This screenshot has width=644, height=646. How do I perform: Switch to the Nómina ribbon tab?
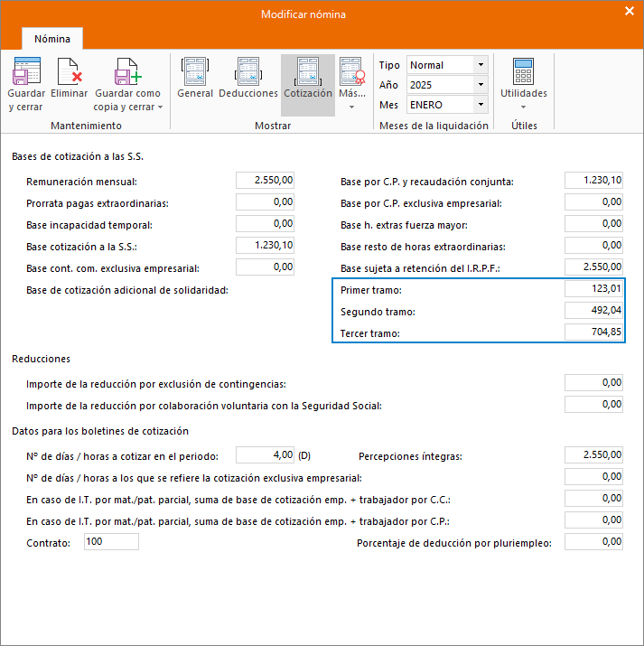pyautogui.click(x=52, y=39)
